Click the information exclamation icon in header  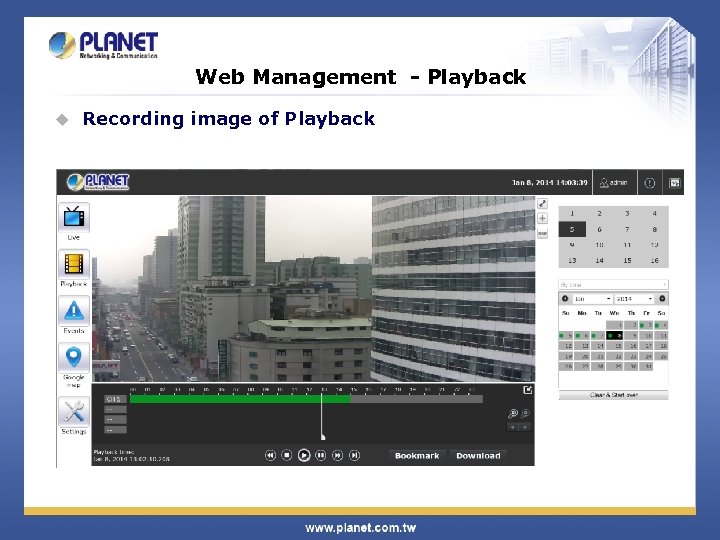pos(649,183)
